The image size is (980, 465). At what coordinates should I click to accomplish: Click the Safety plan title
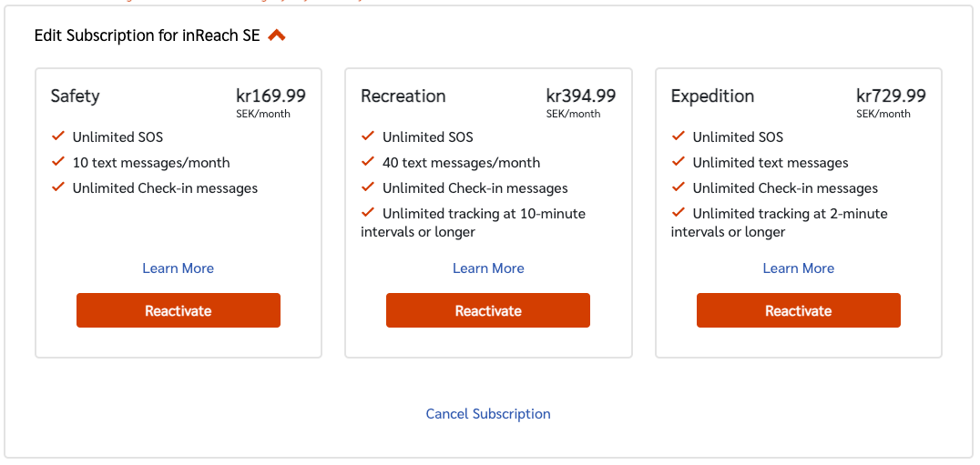tap(76, 96)
